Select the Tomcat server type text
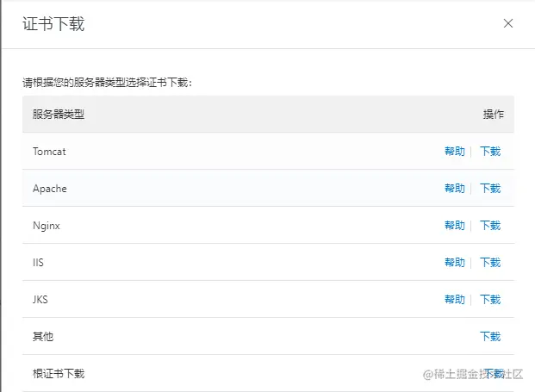This screenshot has width=535, height=392. point(49,152)
